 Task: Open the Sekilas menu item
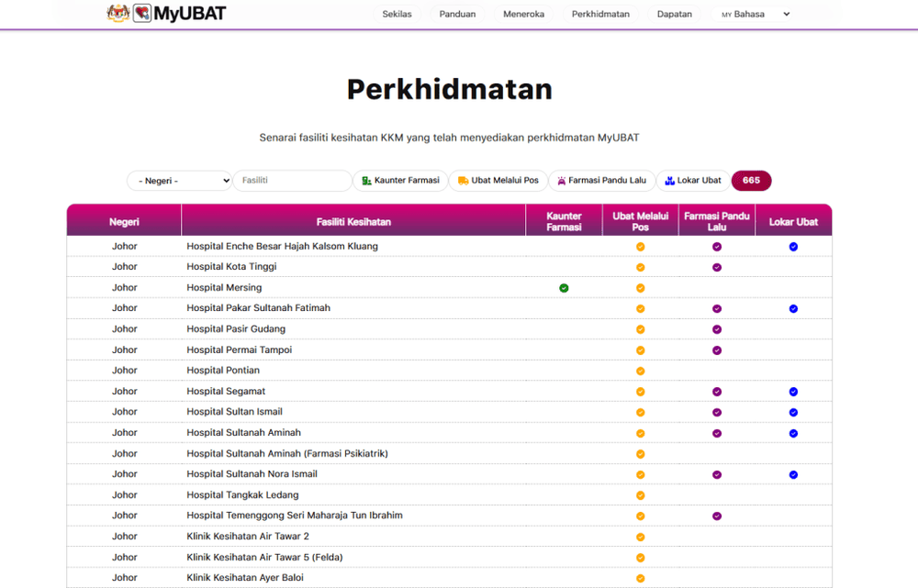coord(397,14)
